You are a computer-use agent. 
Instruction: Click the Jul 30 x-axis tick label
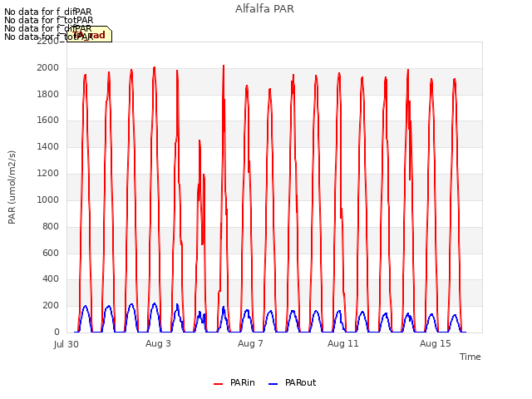click(x=66, y=344)
